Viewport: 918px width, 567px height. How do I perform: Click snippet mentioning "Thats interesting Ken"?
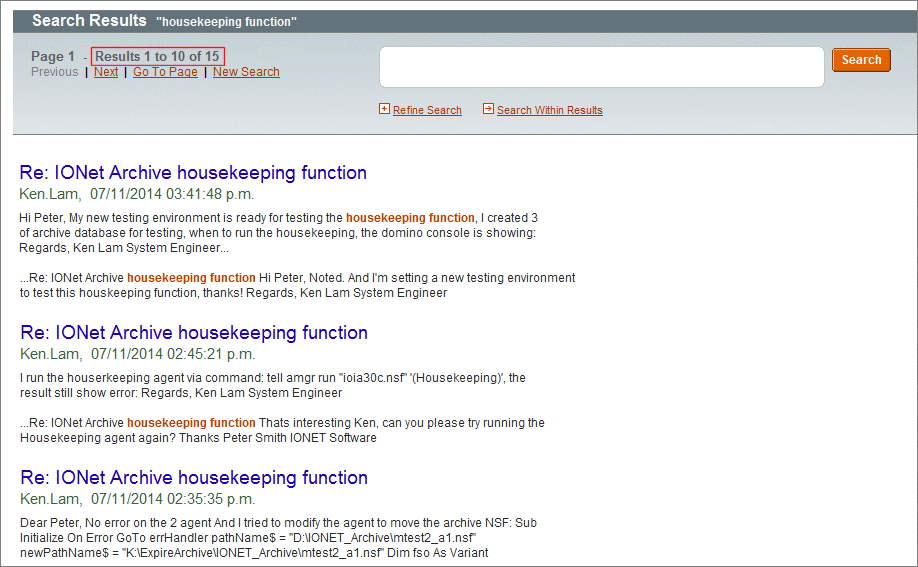pos(282,430)
